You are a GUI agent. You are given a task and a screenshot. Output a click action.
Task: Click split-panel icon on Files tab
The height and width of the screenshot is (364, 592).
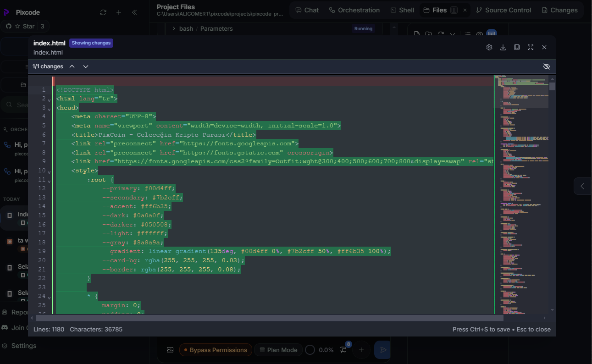(x=454, y=10)
